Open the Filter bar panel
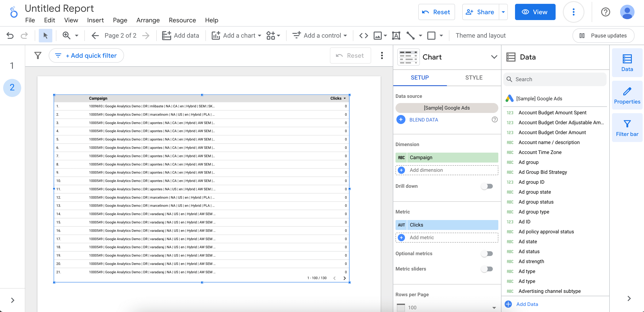Image resolution: width=644 pixels, height=312 pixels. (627, 128)
